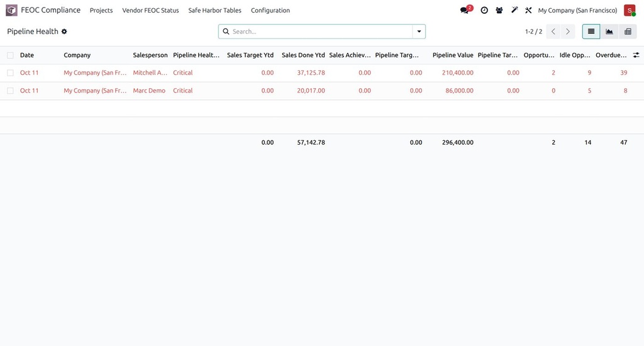The image size is (644, 346).
Task: Open the optional columns adjust icon
Action: [x=636, y=55]
